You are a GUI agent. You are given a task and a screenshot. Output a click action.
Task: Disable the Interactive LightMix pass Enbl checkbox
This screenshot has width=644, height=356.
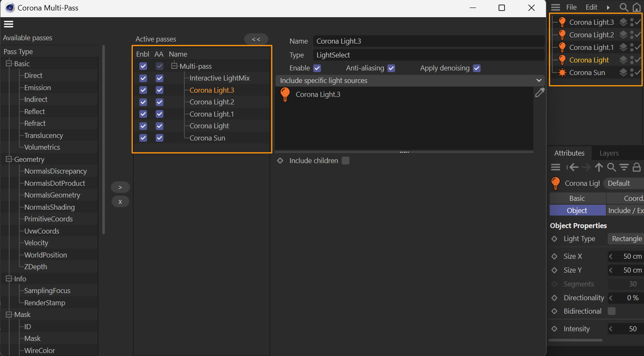coord(143,78)
